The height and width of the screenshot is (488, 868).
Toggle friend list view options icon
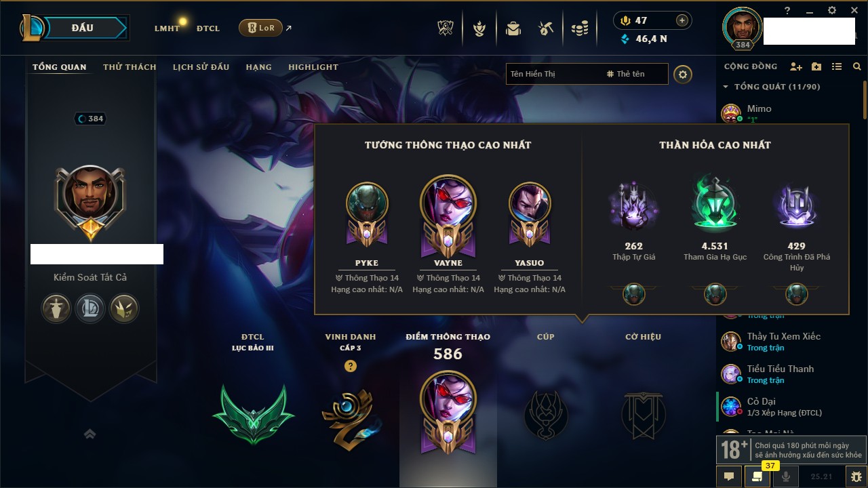[837, 66]
